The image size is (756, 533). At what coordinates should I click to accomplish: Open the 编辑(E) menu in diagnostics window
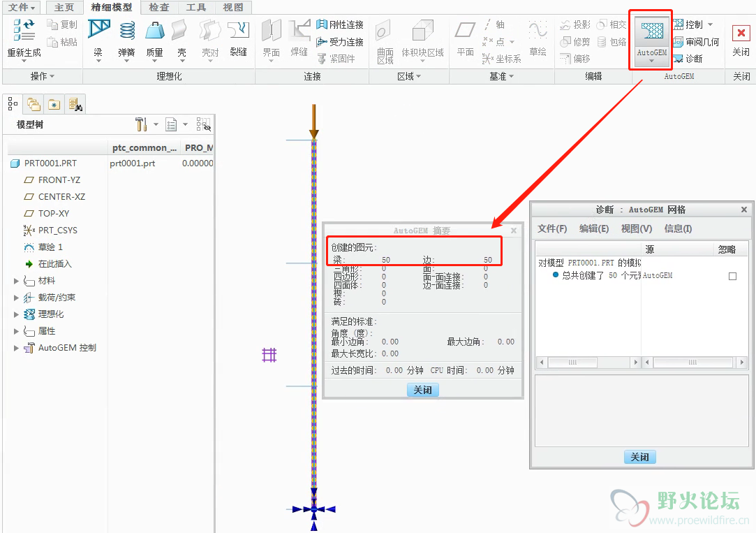(593, 228)
